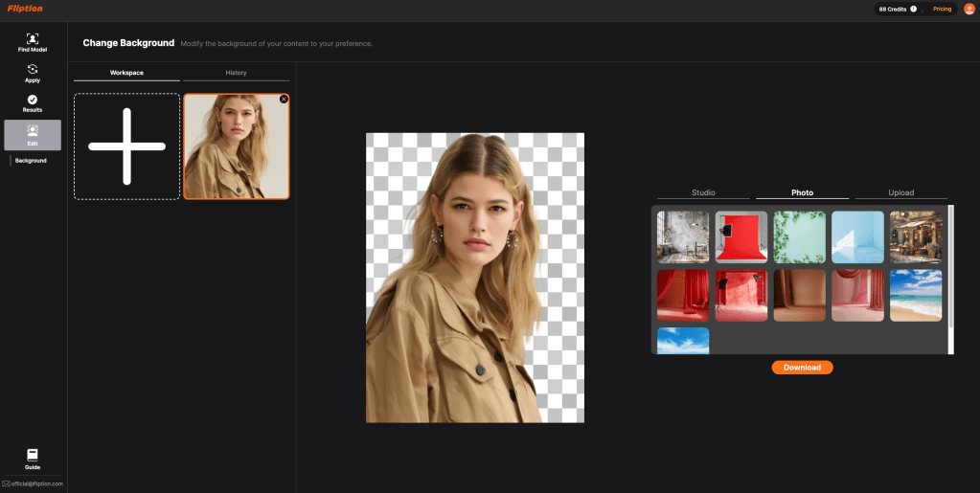Click the credits info icon
The height and width of the screenshot is (493, 980).
pyautogui.click(x=913, y=9)
